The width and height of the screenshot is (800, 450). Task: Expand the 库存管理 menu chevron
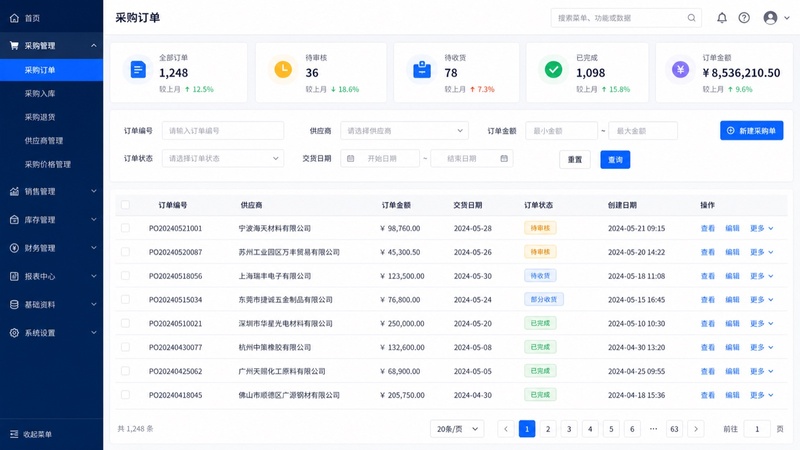click(x=94, y=220)
